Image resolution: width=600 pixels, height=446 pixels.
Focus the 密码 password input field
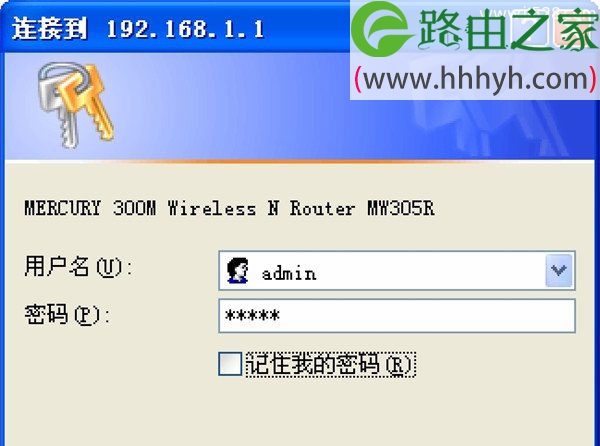pos(397,316)
